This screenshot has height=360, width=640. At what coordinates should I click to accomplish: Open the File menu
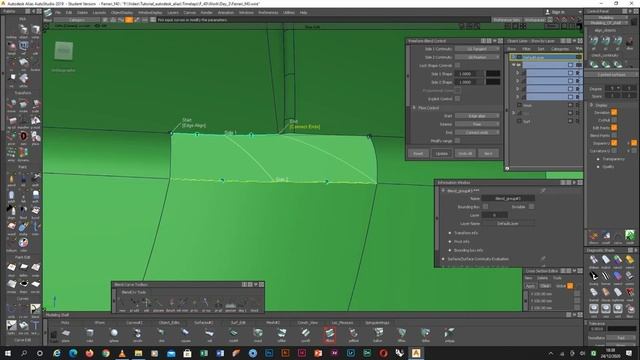(58, 13)
